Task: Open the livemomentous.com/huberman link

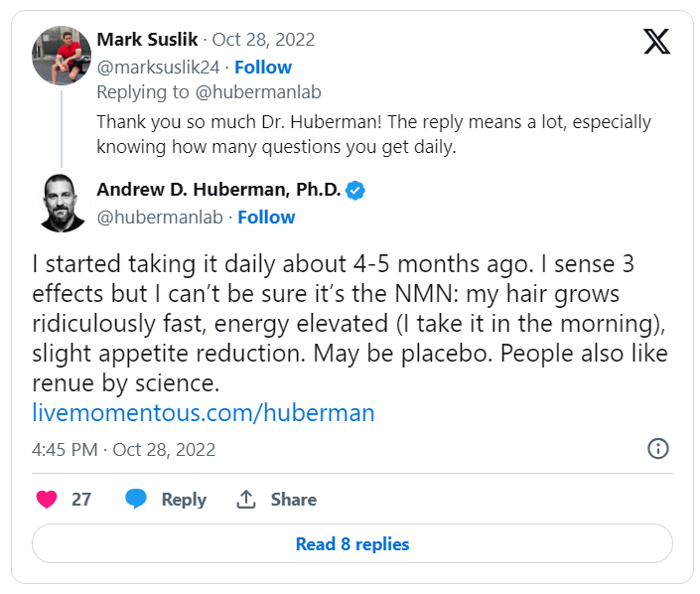Action: tap(204, 413)
